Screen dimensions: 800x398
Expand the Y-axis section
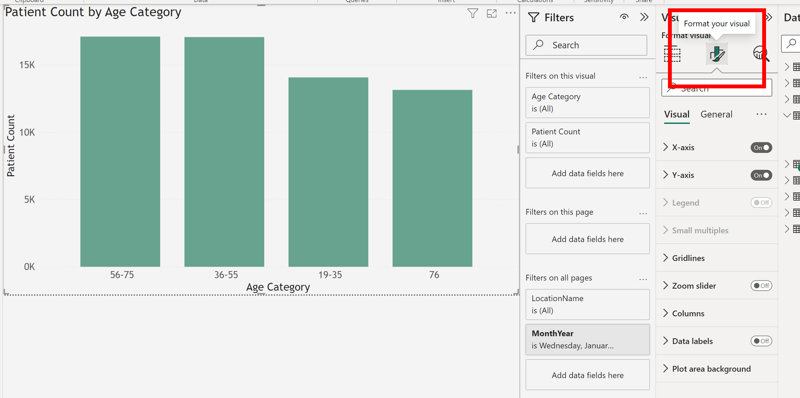click(x=665, y=175)
